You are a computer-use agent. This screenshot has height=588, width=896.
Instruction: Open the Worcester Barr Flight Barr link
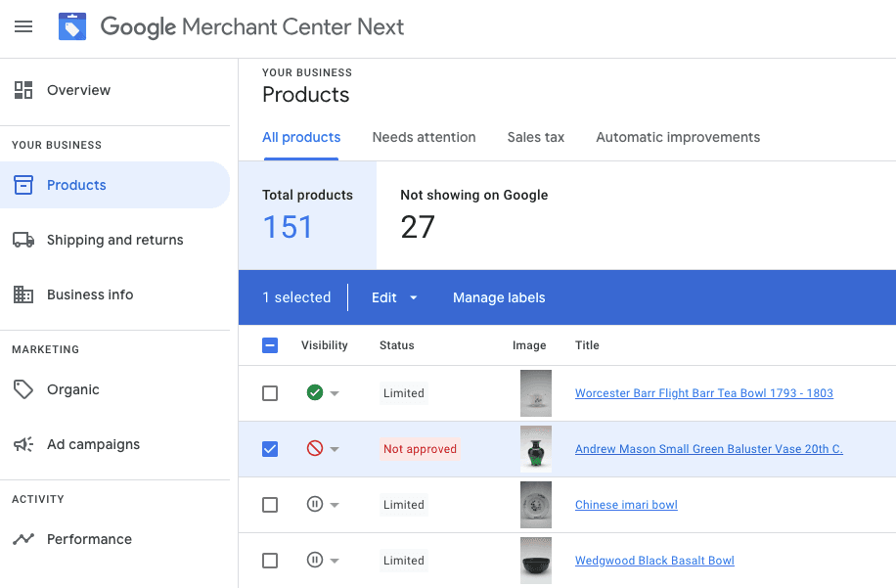(703, 392)
